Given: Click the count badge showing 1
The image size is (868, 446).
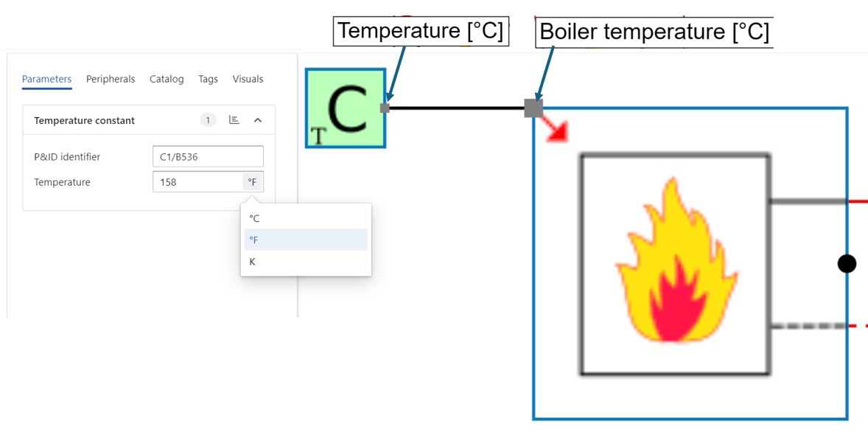Looking at the screenshot, I should [x=209, y=120].
